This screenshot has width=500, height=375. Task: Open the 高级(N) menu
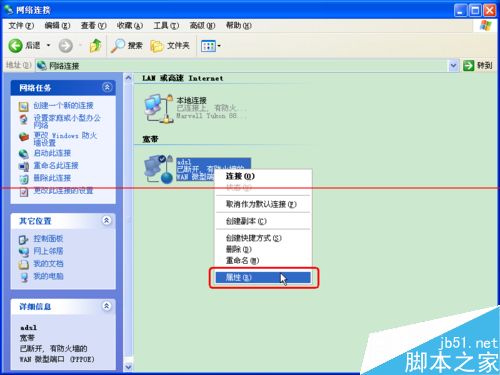pyautogui.click(x=202, y=25)
